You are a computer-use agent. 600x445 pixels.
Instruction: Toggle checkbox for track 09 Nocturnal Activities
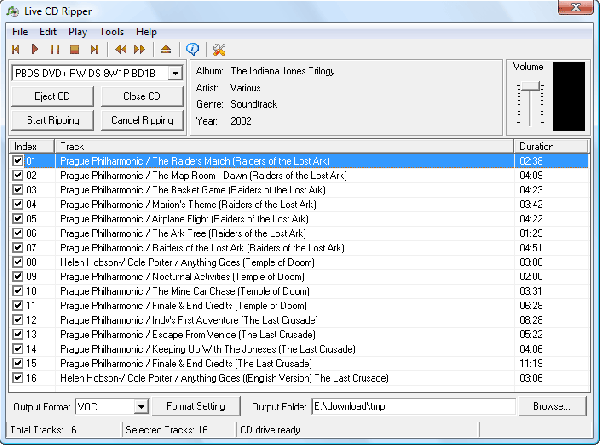17,276
